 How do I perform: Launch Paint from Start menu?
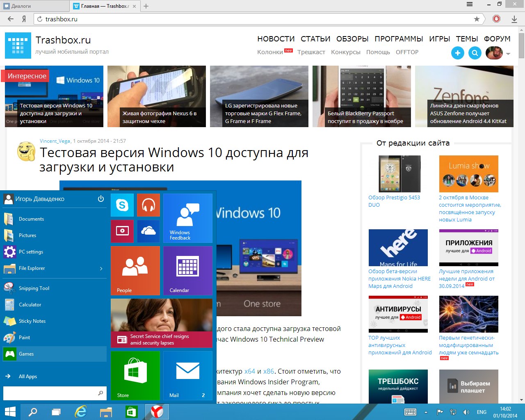tap(54, 338)
